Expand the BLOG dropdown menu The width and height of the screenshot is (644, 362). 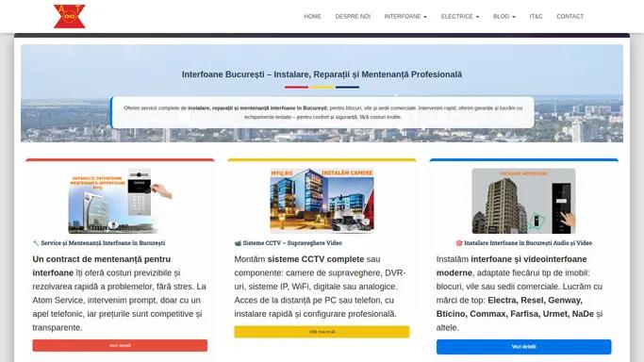(504, 16)
